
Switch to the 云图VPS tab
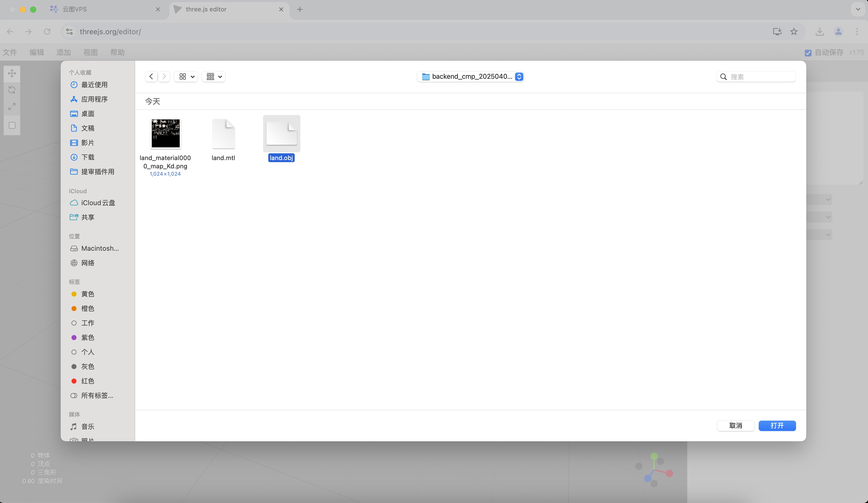75,9
